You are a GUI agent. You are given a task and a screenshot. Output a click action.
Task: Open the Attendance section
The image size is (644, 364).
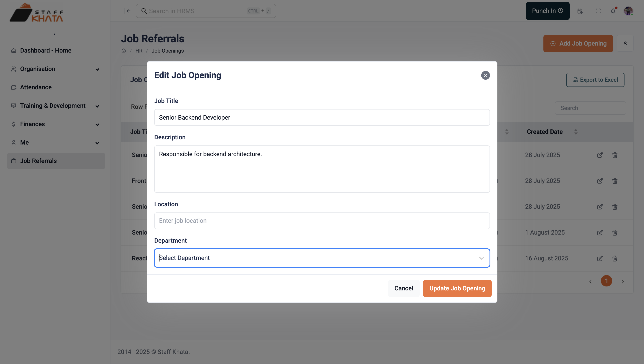35,87
